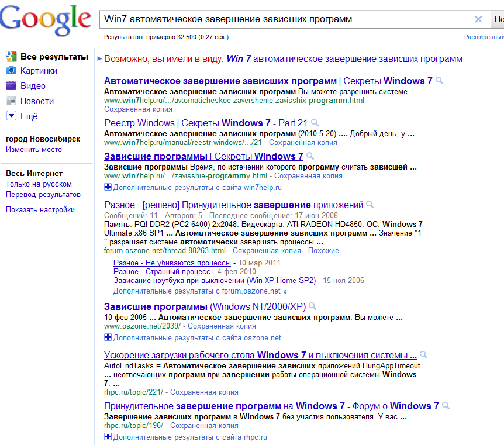Click 'Дополнительные результаты с сайта rhpc.ru' text

190,437
